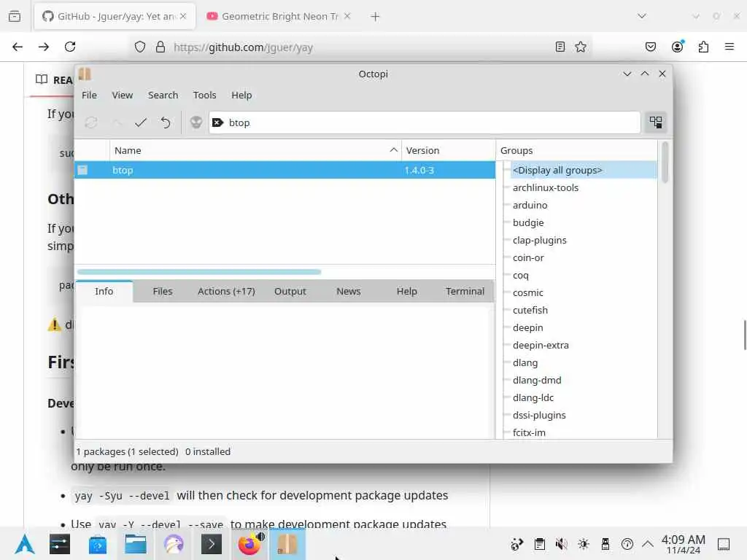Click the Octopi system upgrade toolbar icon
The image size is (747, 560).
tap(116, 122)
